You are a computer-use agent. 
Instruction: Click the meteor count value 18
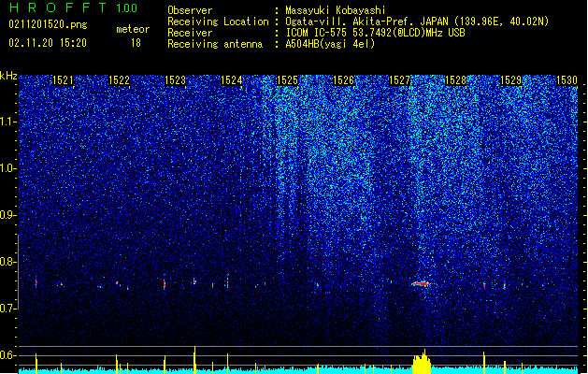(x=136, y=43)
